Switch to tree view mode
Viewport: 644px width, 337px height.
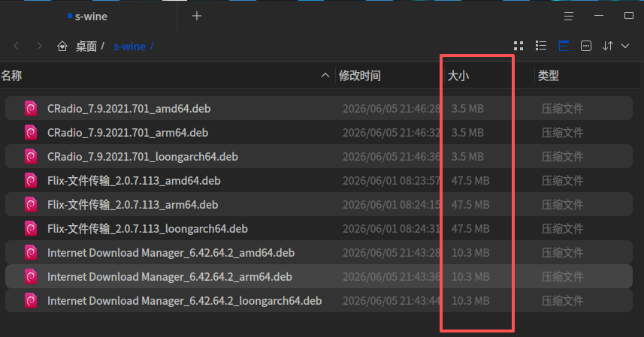coord(564,46)
